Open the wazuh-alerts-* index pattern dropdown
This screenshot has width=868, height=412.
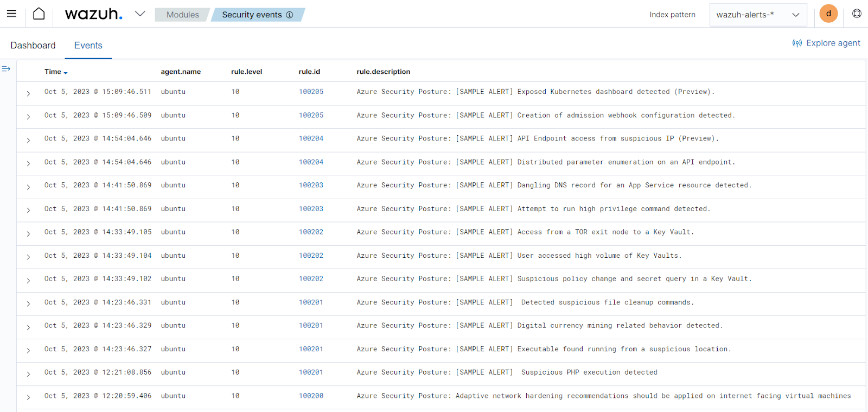pyautogui.click(x=758, y=15)
